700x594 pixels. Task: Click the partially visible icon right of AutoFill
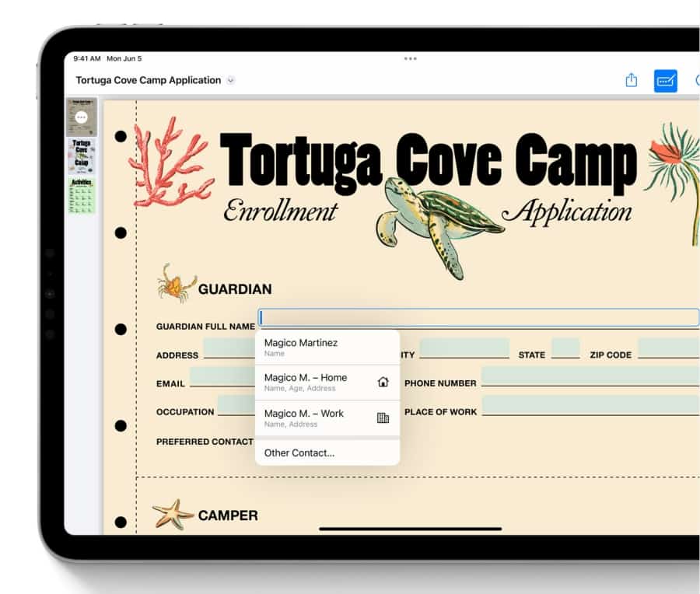[696, 81]
